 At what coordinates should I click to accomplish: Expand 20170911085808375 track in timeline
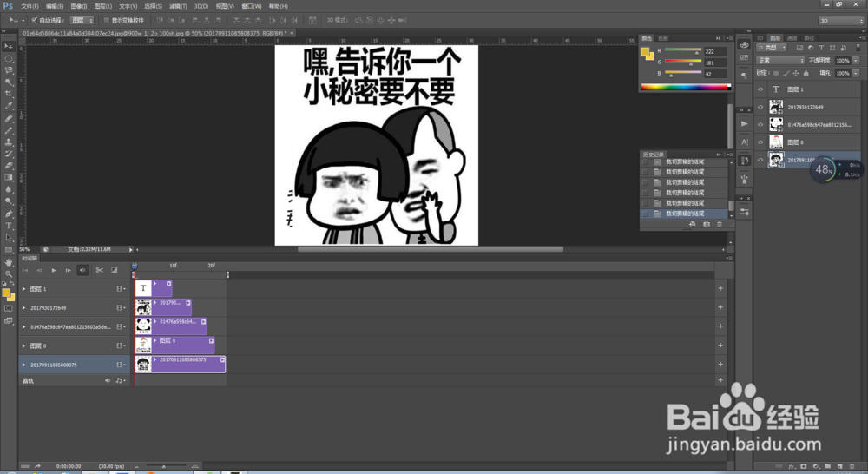point(23,365)
